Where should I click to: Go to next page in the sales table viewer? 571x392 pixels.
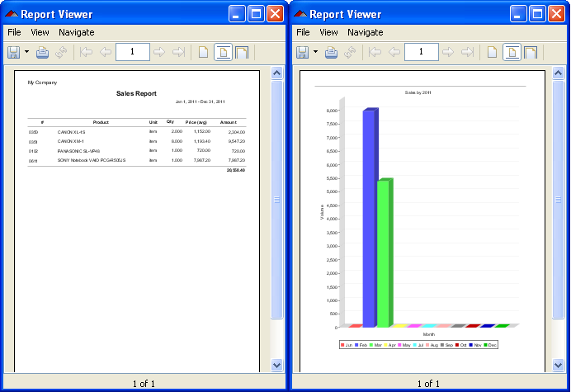pyautogui.click(x=158, y=53)
